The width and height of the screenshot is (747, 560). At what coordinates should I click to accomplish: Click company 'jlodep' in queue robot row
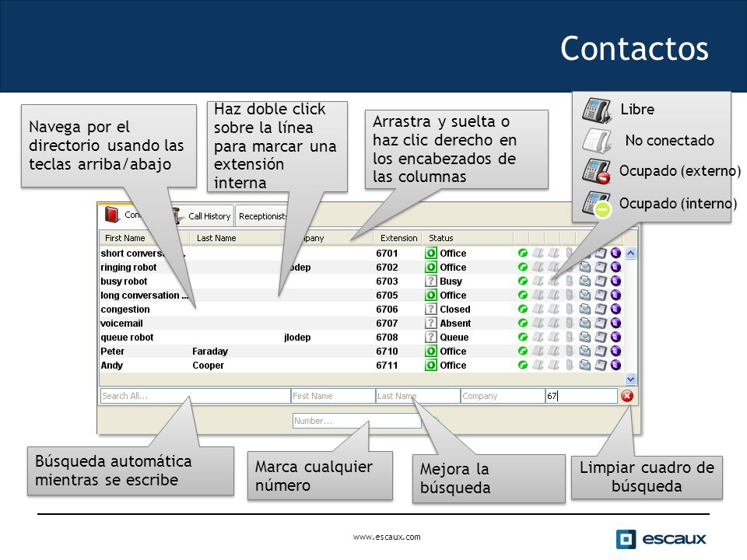point(297,337)
